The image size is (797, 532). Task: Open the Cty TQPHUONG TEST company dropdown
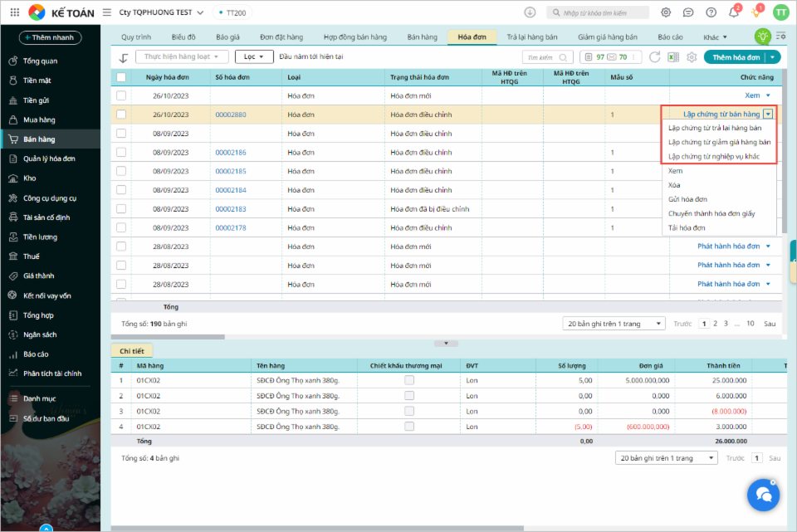[161, 12]
